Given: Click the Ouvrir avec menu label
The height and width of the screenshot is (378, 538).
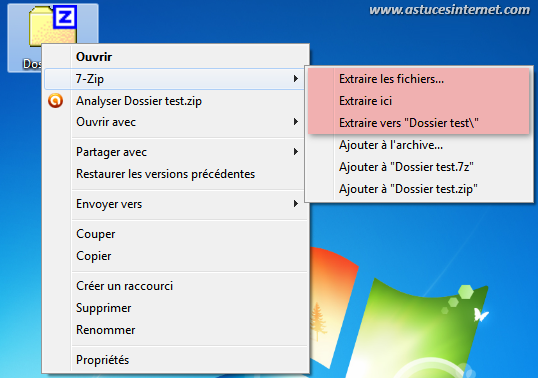Looking at the screenshot, I should click(x=106, y=122).
